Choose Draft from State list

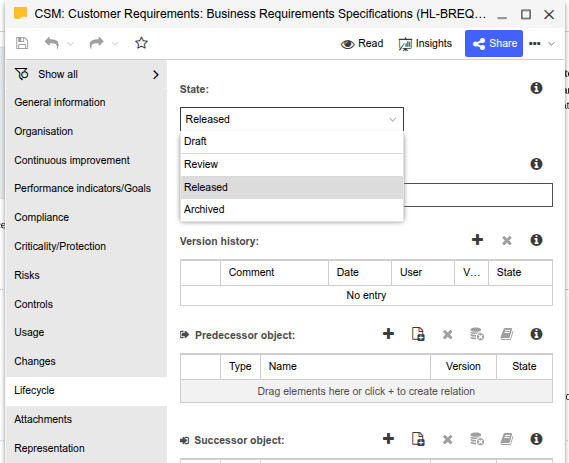[x=292, y=142]
